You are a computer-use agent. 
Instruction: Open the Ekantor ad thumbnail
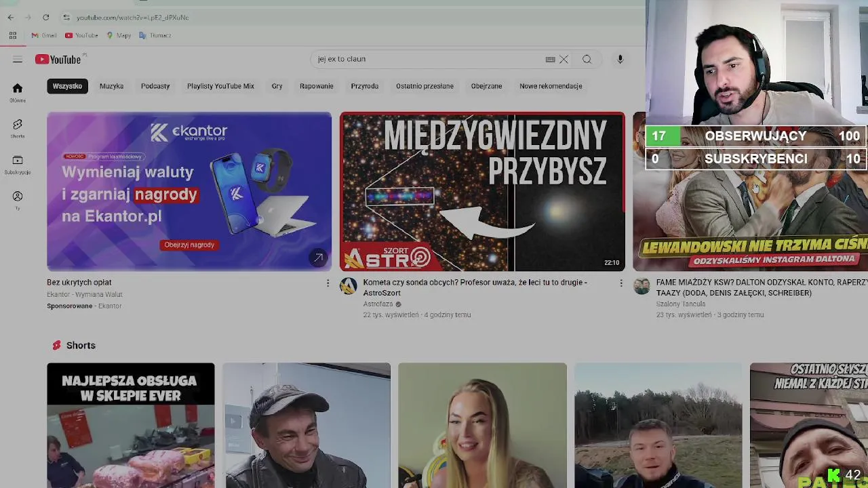tap(189, 192)
